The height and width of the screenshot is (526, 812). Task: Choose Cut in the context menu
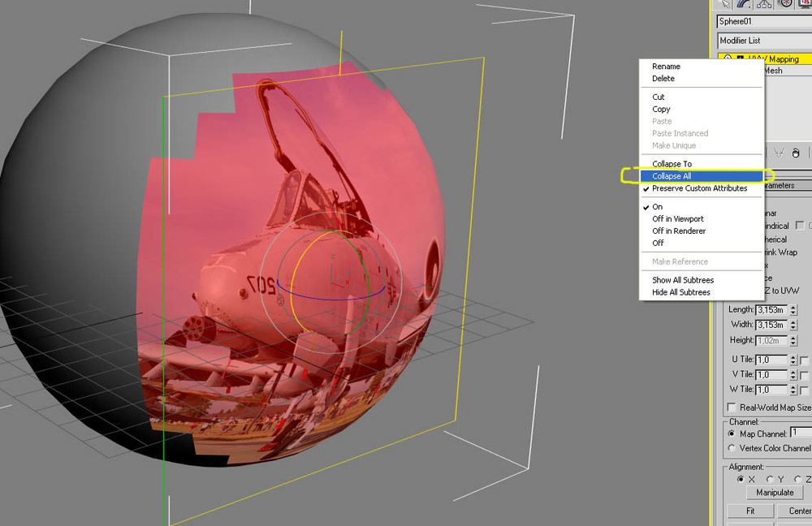658,97
